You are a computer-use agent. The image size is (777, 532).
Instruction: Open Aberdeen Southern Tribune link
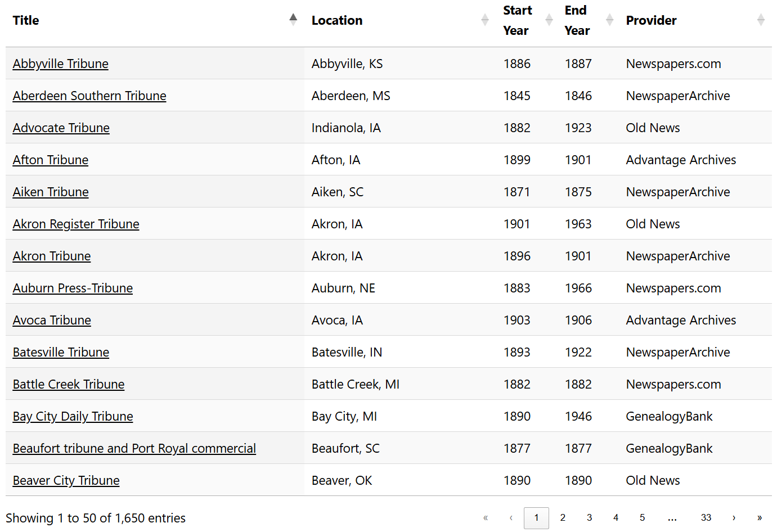pos(89,96)
